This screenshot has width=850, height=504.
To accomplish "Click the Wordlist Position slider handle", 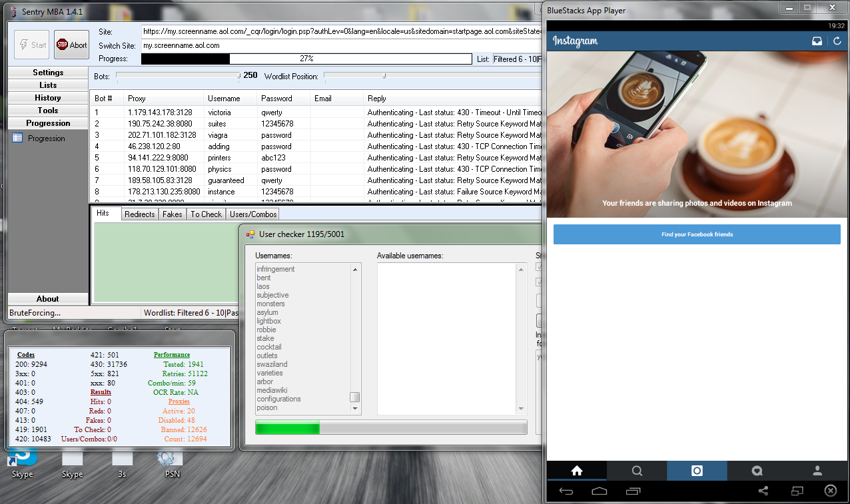I will 384,75.
